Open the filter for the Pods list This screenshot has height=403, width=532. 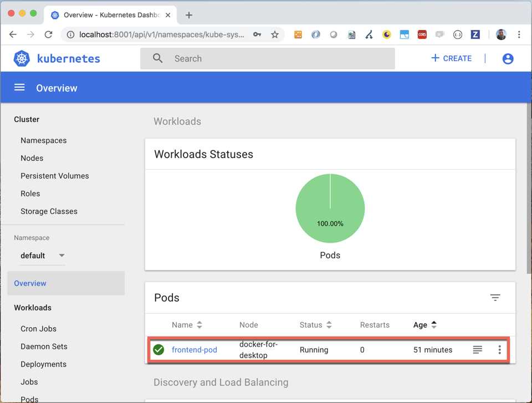point(495,298)
